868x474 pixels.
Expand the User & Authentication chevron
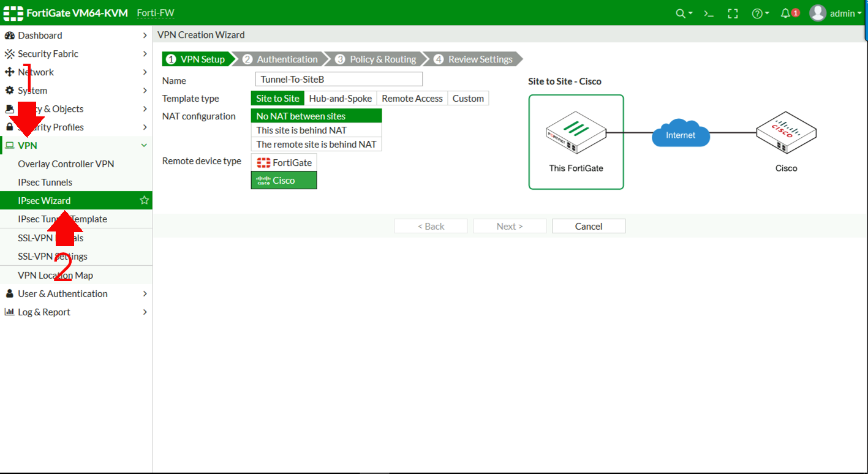(145, 293)
